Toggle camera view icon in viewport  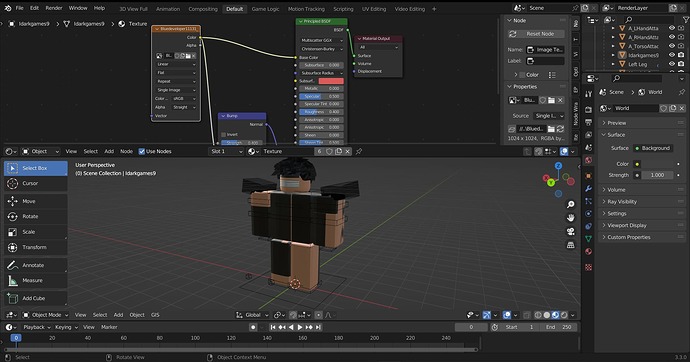571,231
